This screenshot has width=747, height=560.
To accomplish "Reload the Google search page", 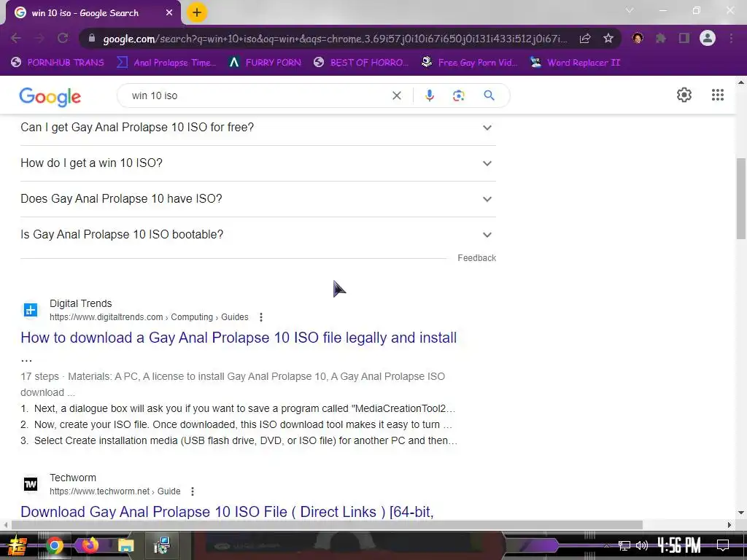I will click(63, 38).
